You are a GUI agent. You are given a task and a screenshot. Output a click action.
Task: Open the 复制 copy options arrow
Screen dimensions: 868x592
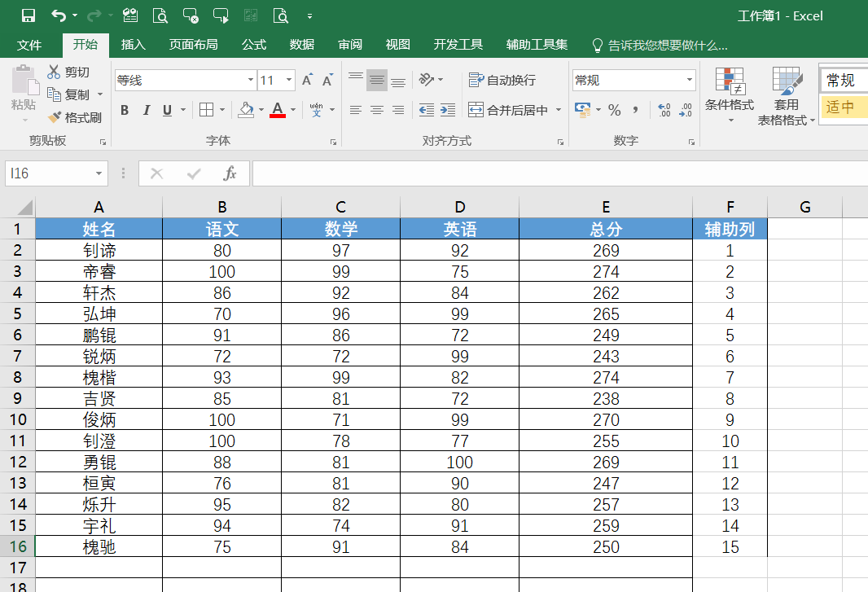[100, 94]
